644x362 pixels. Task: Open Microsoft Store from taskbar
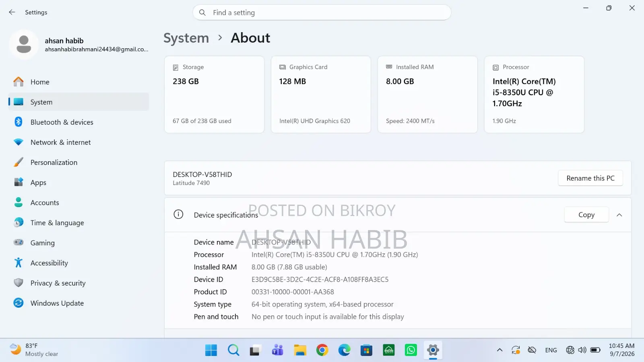[366, 350]
